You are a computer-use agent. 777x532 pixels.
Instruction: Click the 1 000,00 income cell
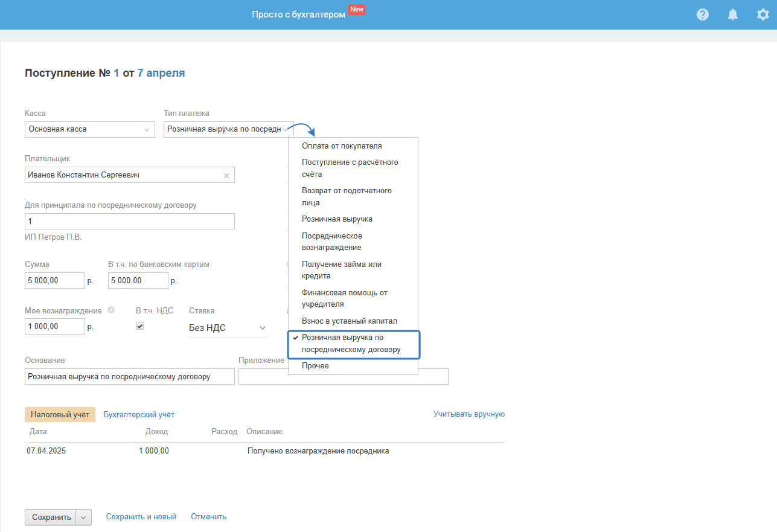click(x=154, y=451)
